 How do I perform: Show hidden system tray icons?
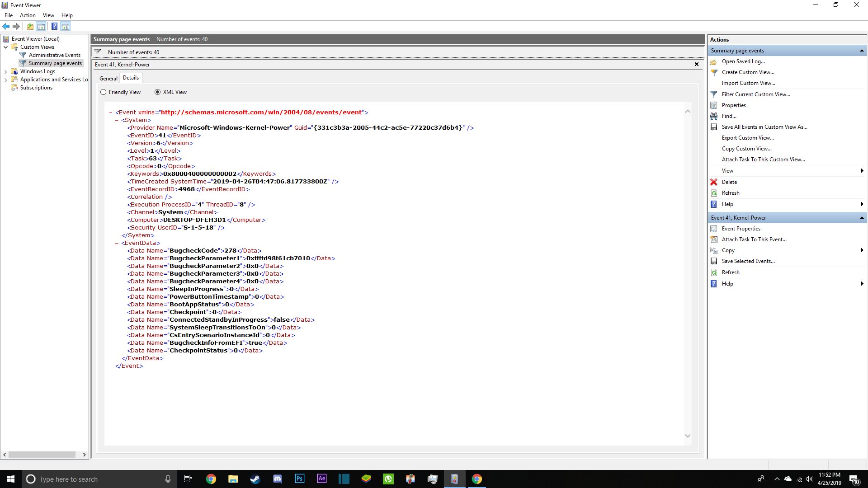(777, 479)
